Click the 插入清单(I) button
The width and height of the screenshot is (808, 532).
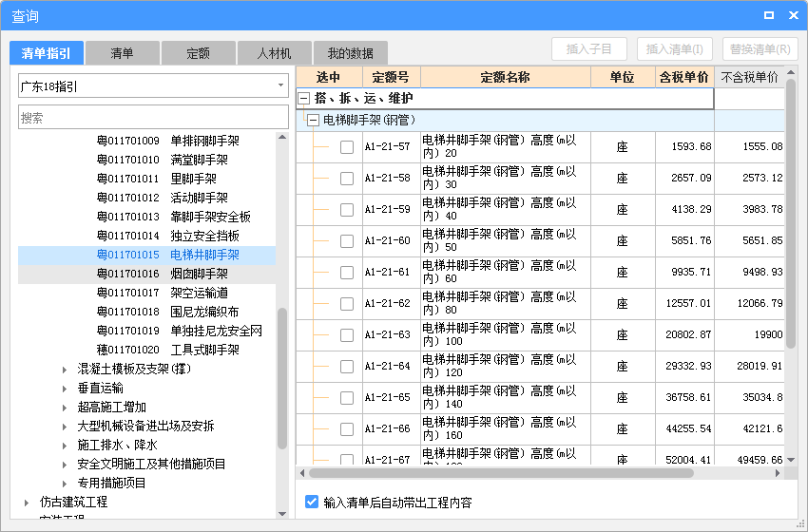(x=675, y=49)
